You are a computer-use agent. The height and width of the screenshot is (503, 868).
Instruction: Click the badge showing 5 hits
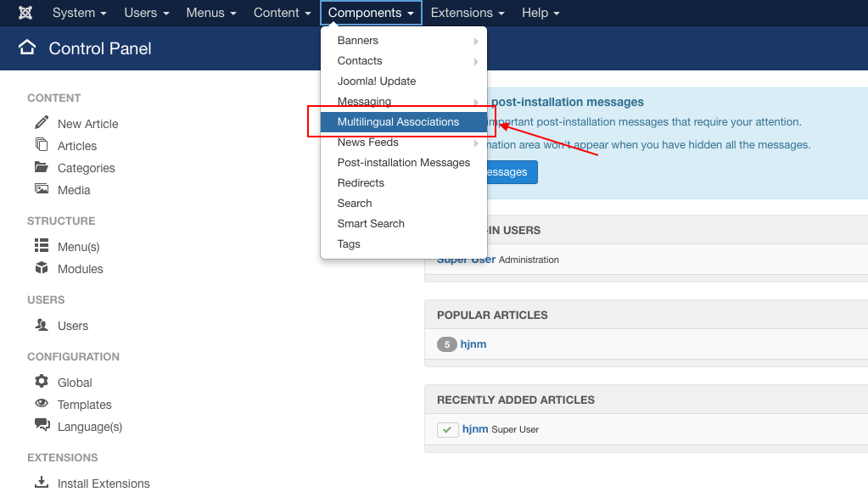pyautogui.click(x=447, y=344)
